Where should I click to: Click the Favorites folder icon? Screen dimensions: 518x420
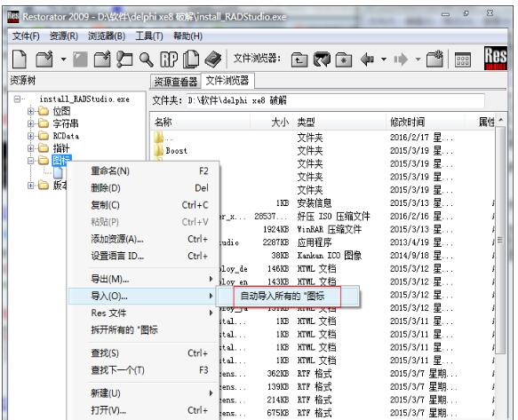tap(344, 60)
